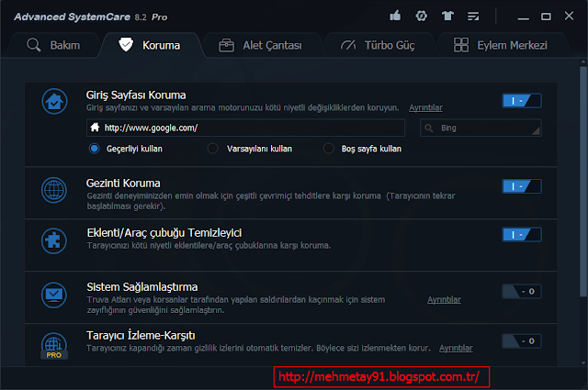This screenshot has height=390, width=588.
Task: Minimize the Advanced SystemCare window
Action: tap(523, 17)
